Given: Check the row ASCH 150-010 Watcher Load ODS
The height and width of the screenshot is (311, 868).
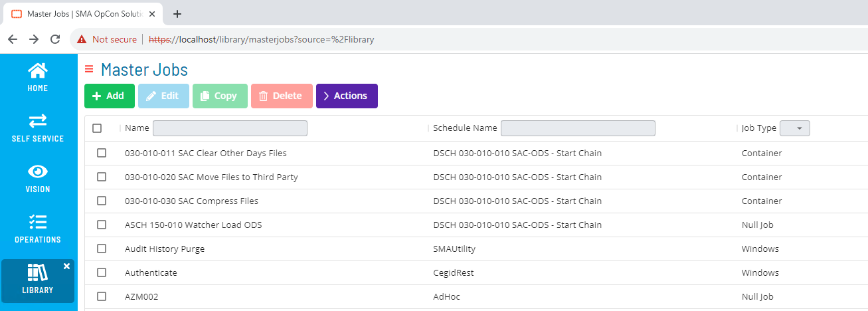Looking at the screenshot, I should tap(102, 225).
